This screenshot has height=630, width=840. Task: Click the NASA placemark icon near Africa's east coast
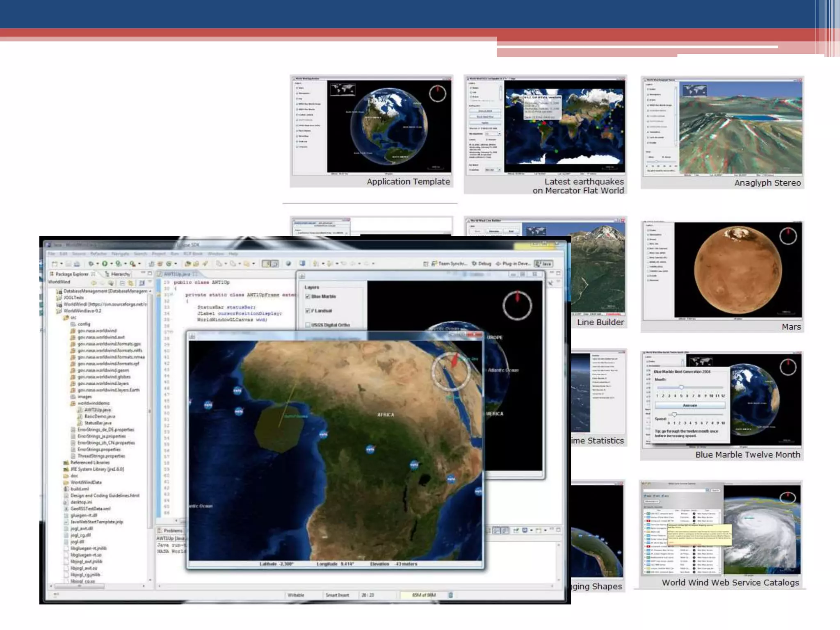point(451,479)
